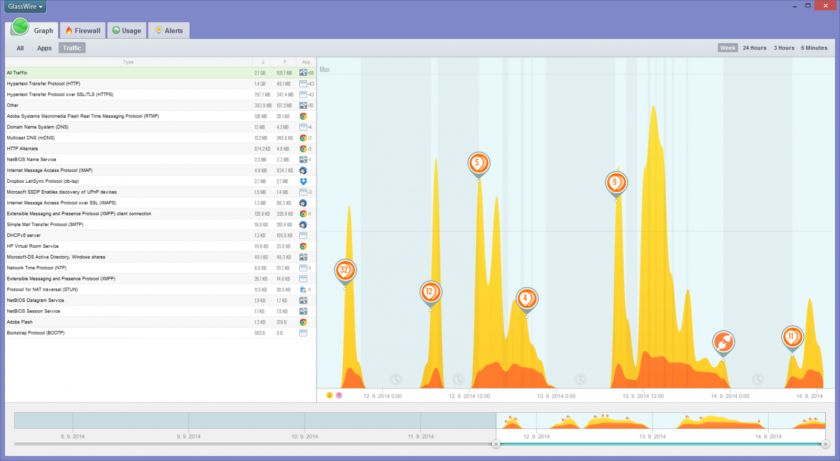Open the Usage tab
Screen dimensions: 840x461
click(x=127, y=31)
